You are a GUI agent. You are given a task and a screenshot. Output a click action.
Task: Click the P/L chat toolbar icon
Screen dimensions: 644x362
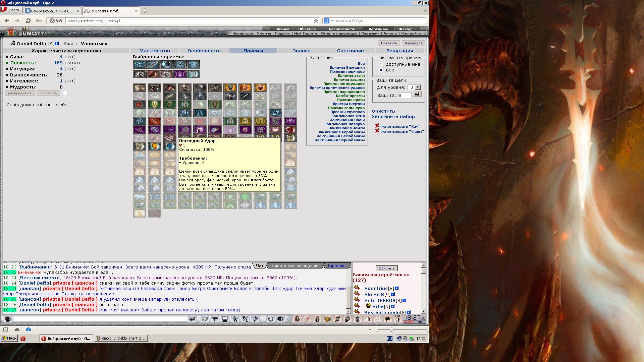245,319
